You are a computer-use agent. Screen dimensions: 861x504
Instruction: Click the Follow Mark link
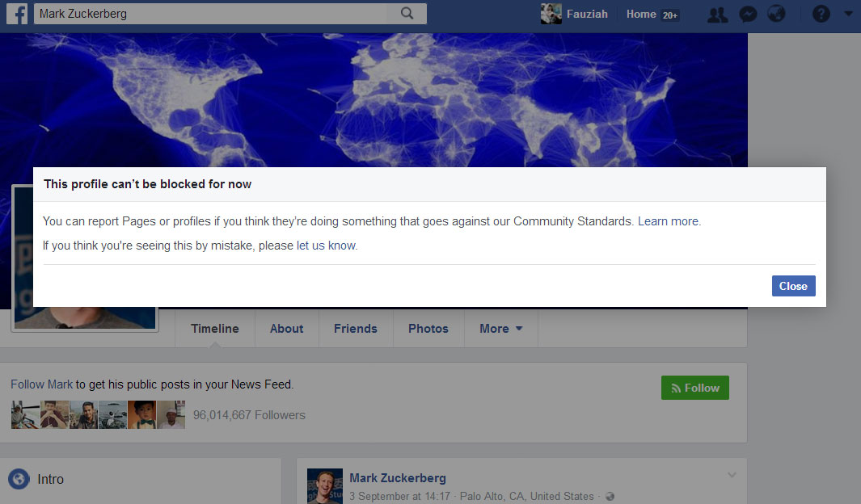click(42, 384)
